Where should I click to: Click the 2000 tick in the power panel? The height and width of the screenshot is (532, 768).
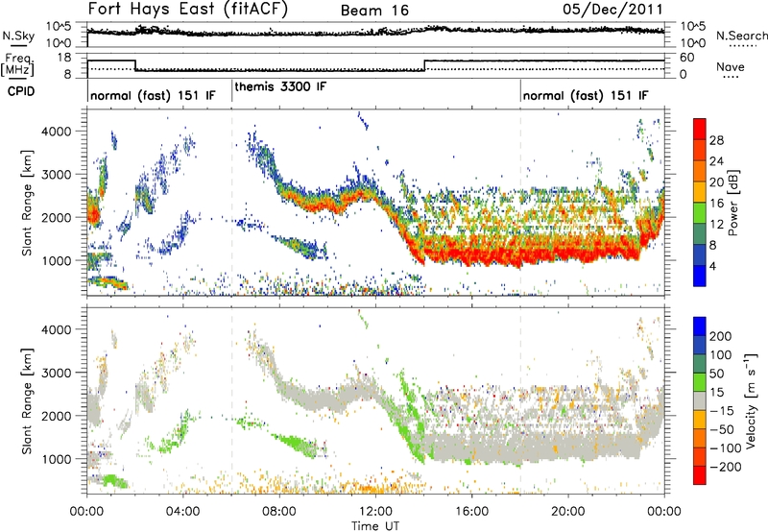(56, 217)
